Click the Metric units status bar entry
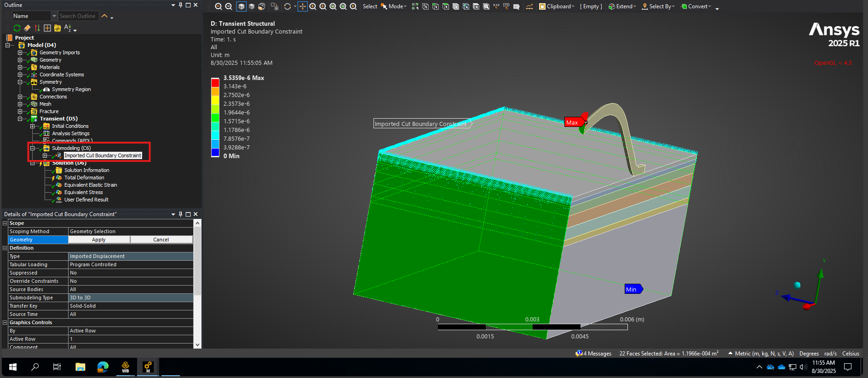Image resolution: width=868 pixels, height=378 pixels. click(x=764, y=354)
